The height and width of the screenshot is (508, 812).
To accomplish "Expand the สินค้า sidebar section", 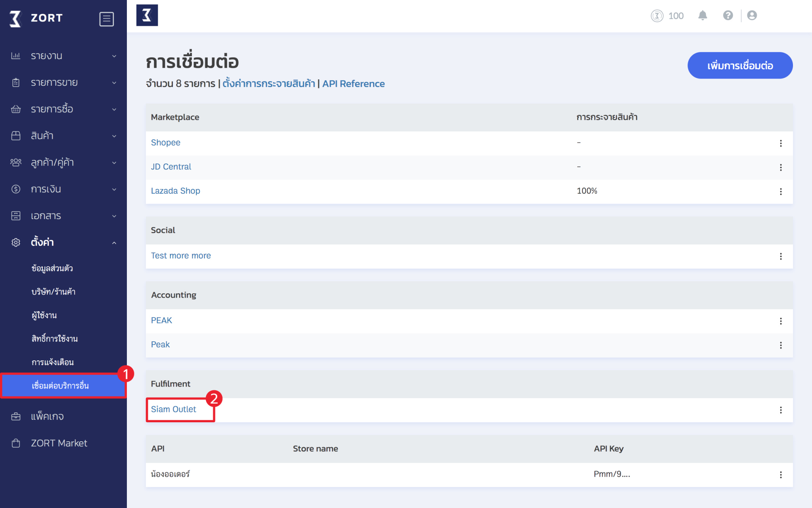I will click(63, 136).
